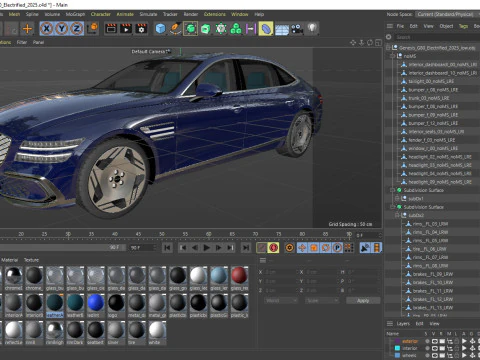The image size is (480, 360).
Task: Go to end of timeline
Action: 246,248
